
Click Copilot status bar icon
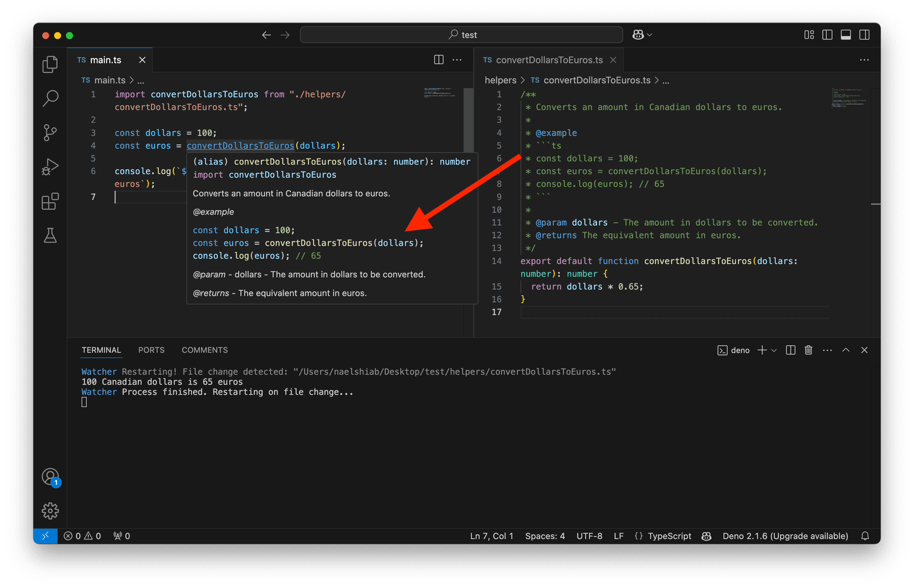point(706,536)
